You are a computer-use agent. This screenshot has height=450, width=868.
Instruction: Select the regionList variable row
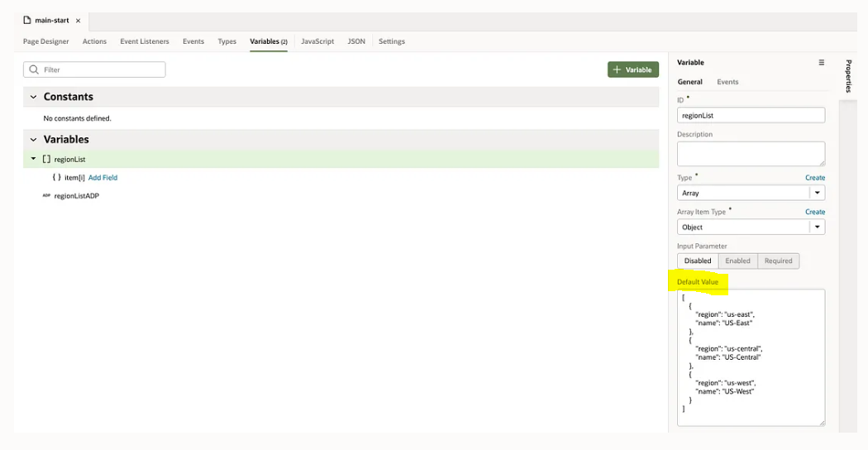pos(341,159)
